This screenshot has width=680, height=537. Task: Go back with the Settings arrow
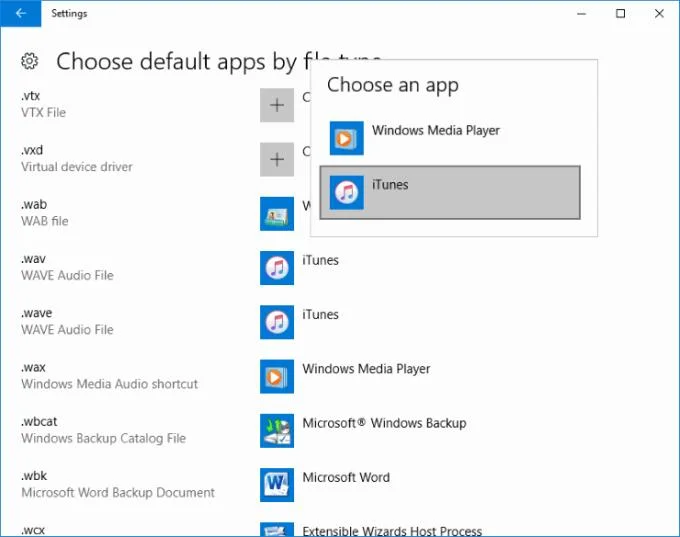(20, 13)
